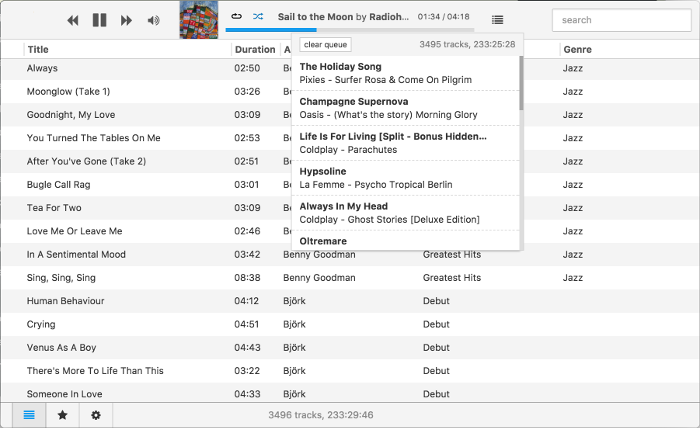Select The Holiday Song in queue

click(405, 73)
